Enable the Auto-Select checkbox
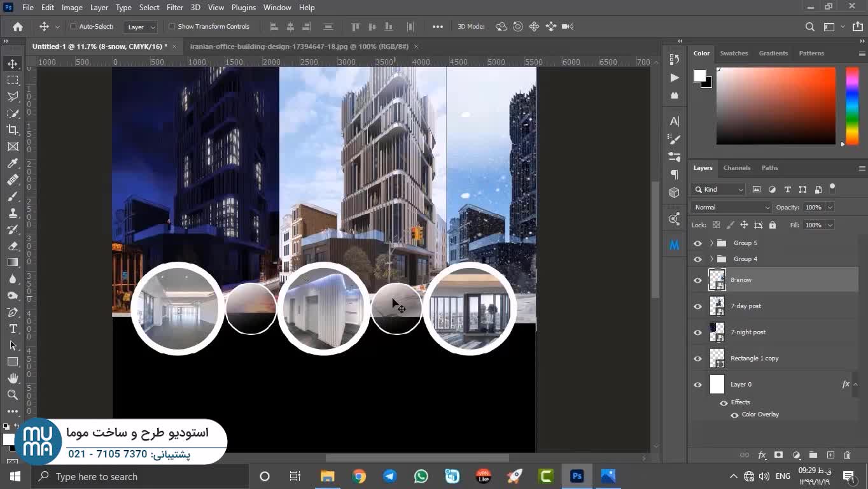The width and height of the screenshot is (868, 489). click(x=73, y=27)
